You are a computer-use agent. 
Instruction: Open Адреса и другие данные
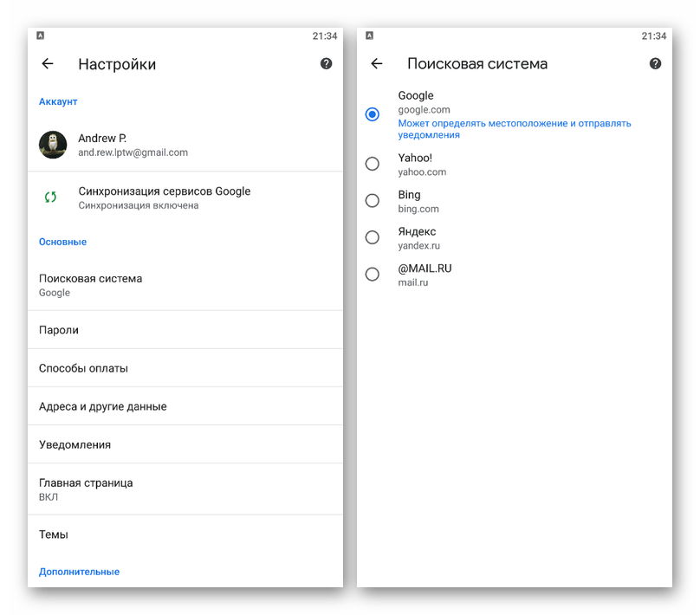(185, 406)
